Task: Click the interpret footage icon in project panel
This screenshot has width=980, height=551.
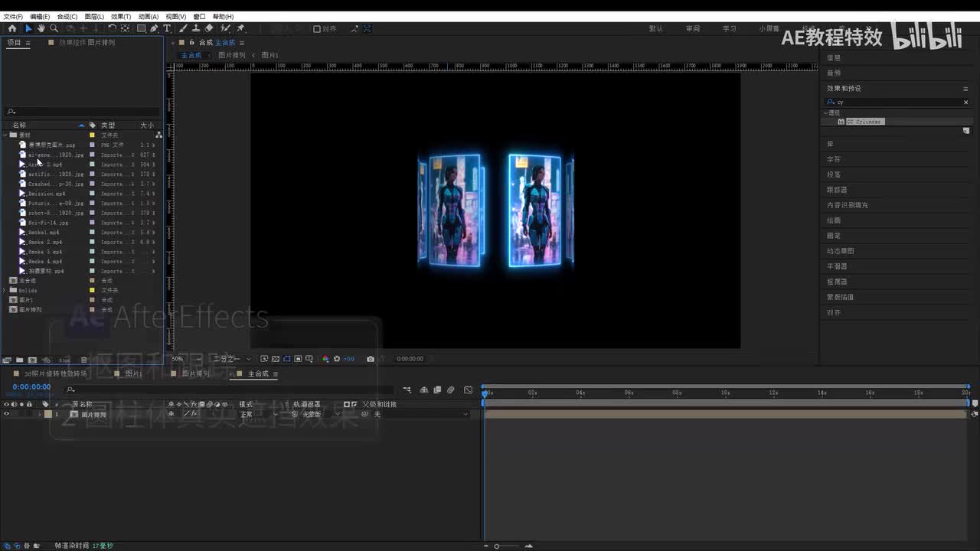Action: (x=7, y=360)
